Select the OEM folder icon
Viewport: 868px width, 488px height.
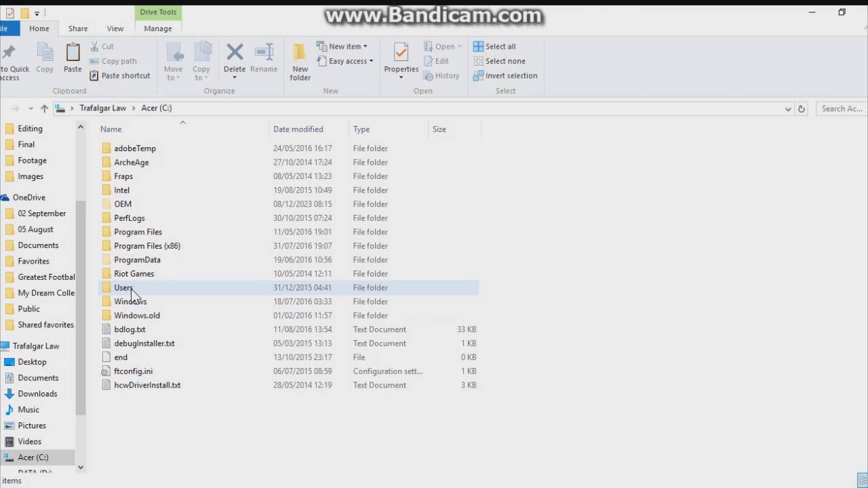(x=106, y=204)
